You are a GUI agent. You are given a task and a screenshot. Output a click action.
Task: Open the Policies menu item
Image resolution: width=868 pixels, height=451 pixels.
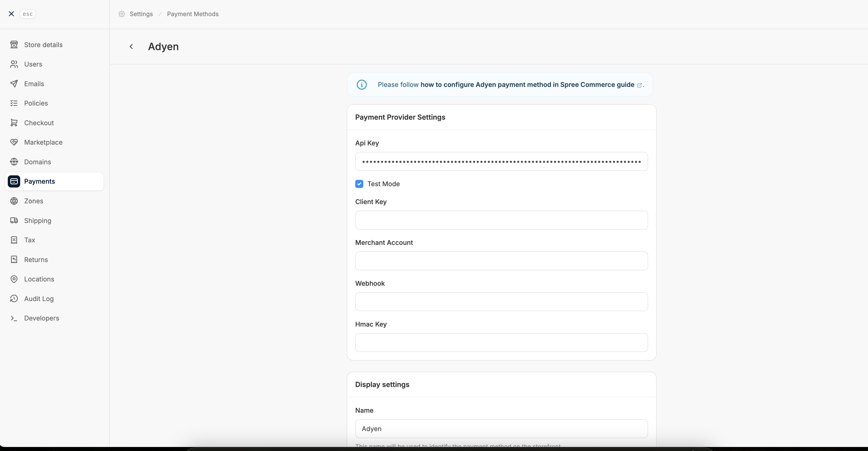(x=36, y=103)
